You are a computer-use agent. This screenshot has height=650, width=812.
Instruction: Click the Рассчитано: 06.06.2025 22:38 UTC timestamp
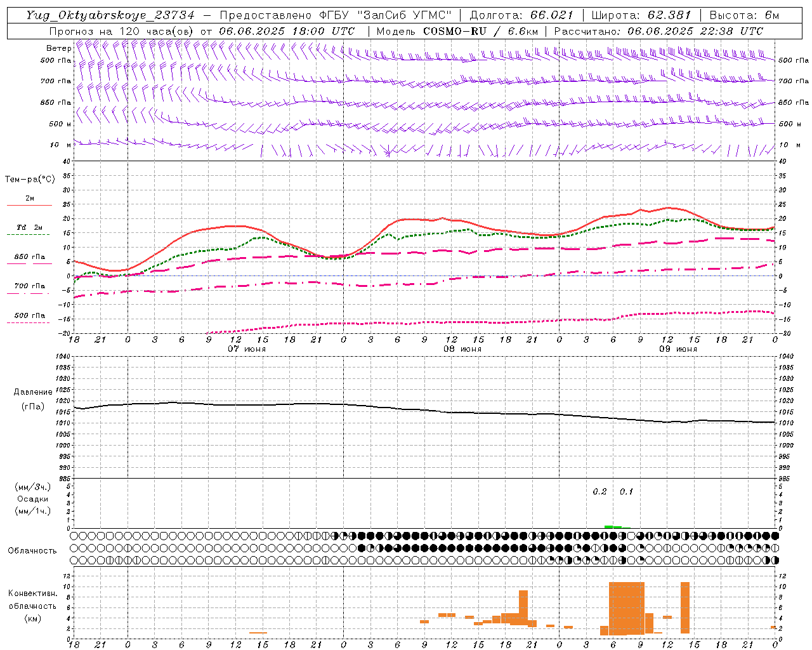[658, 30]
